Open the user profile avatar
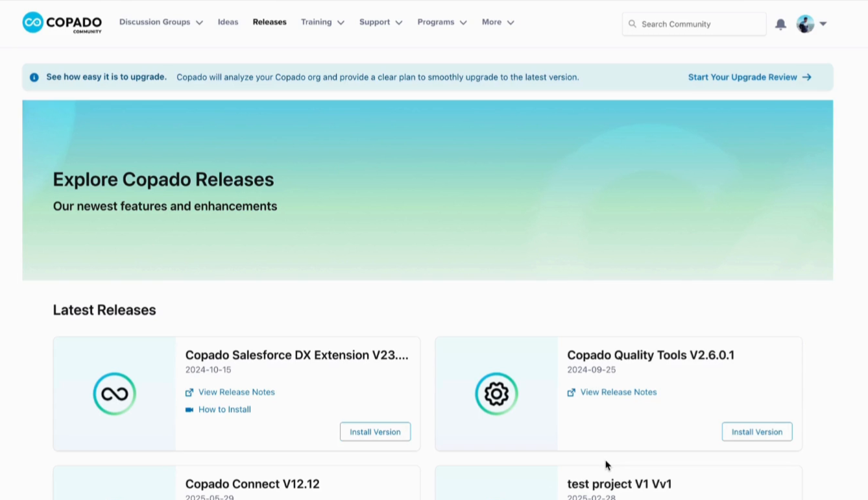 [x=805, y=24]
